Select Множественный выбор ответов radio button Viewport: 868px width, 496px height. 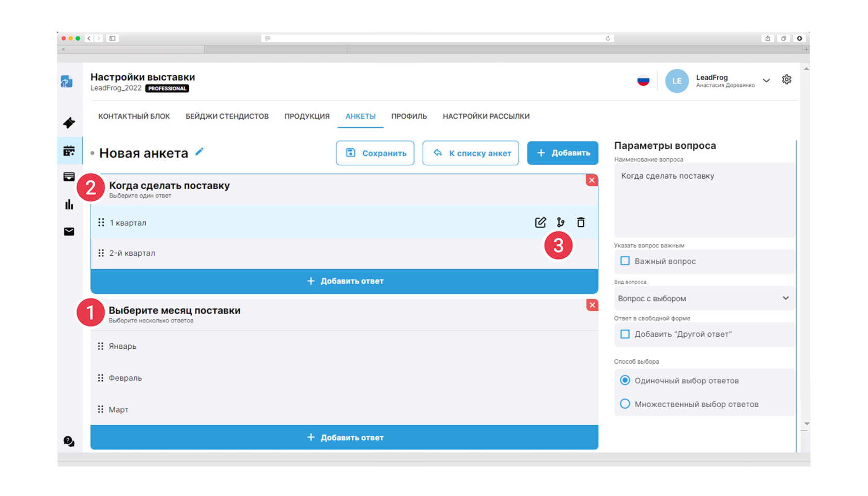pos(625,404)
